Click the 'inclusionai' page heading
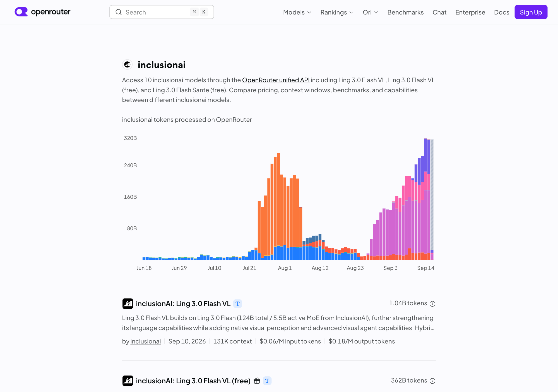The height and width of the screenshot is (392, 558). (x=162, y=65)
